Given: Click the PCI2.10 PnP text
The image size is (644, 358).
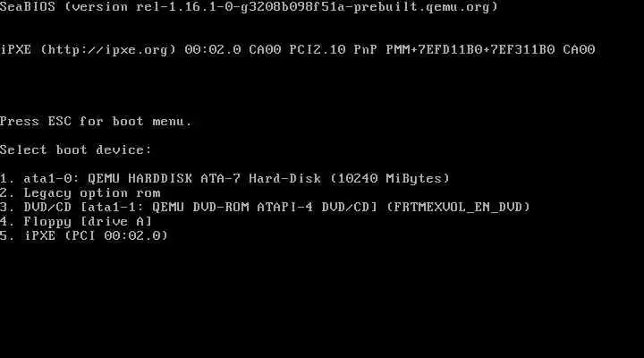Looking at the screenshot, I should pos(333,49).
